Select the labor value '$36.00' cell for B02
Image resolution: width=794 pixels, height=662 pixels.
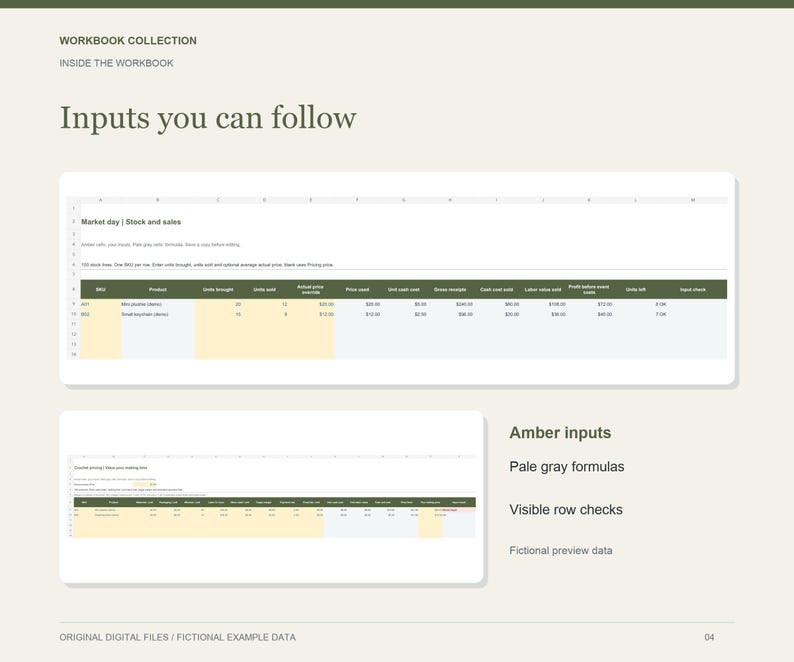click(543, 315)
